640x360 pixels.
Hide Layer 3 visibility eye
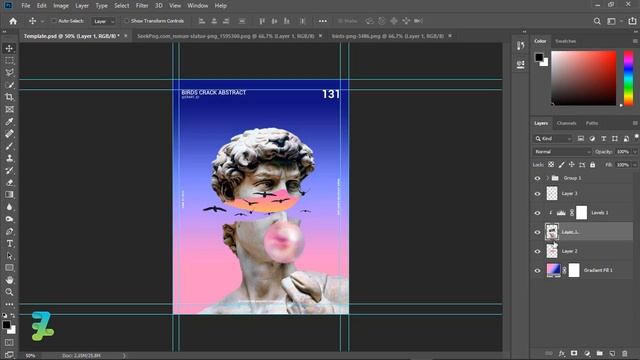[x=537, y=193]
